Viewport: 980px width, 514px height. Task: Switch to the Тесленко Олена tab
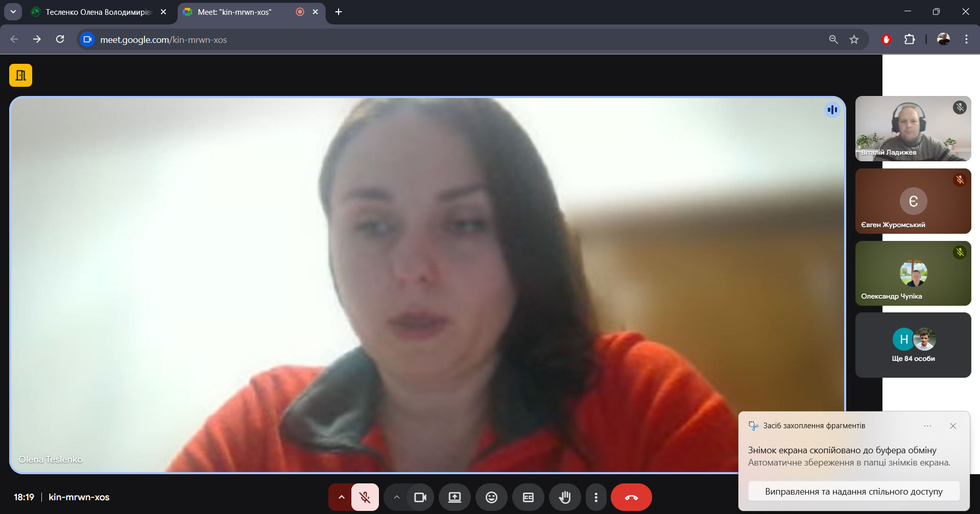click(x=98, y=12)
